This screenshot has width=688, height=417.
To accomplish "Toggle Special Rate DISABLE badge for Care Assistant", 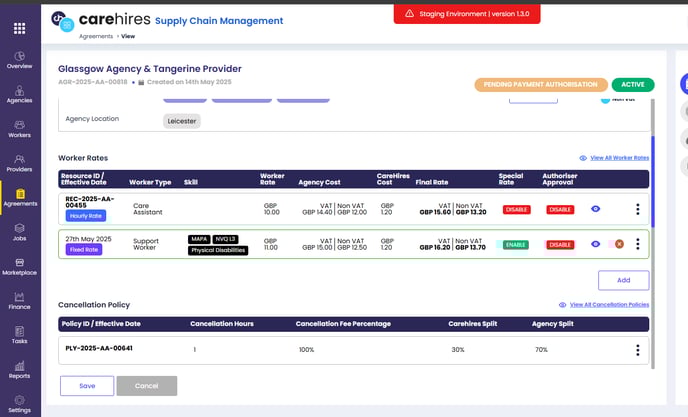I will [516, 209].
